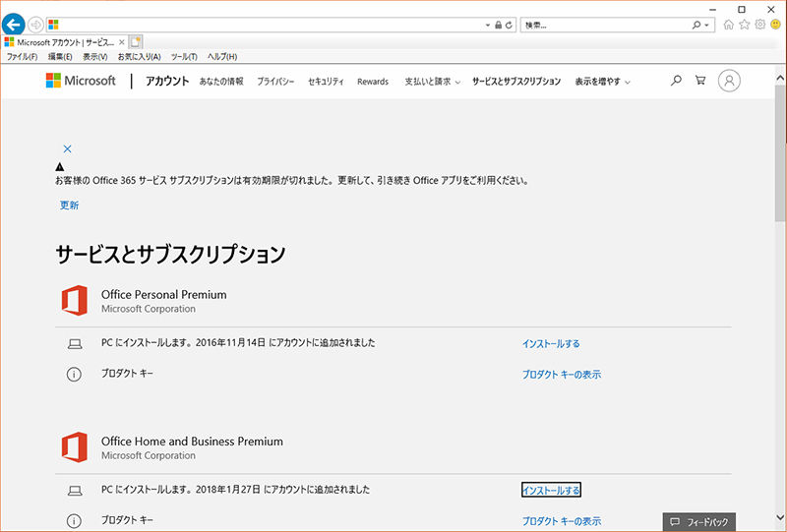Expand the 表示を増やす dropdown
787x532 pixels.
click(x=602, y=82)
